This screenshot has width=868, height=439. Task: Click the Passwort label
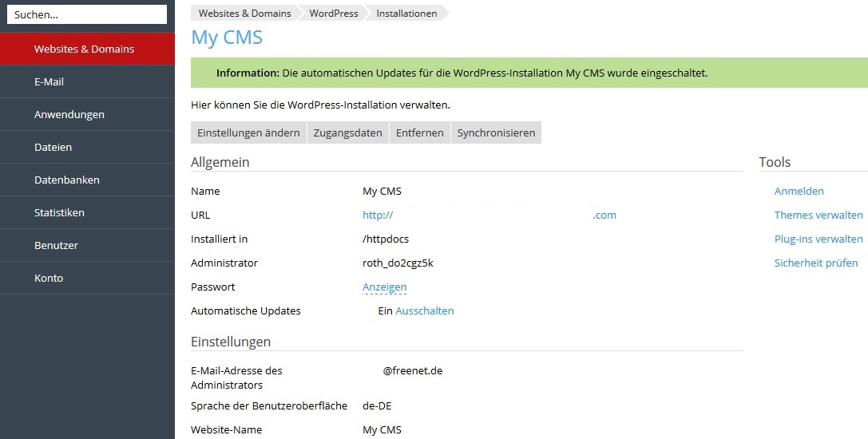pyautogui.click(x=212, y=287)
